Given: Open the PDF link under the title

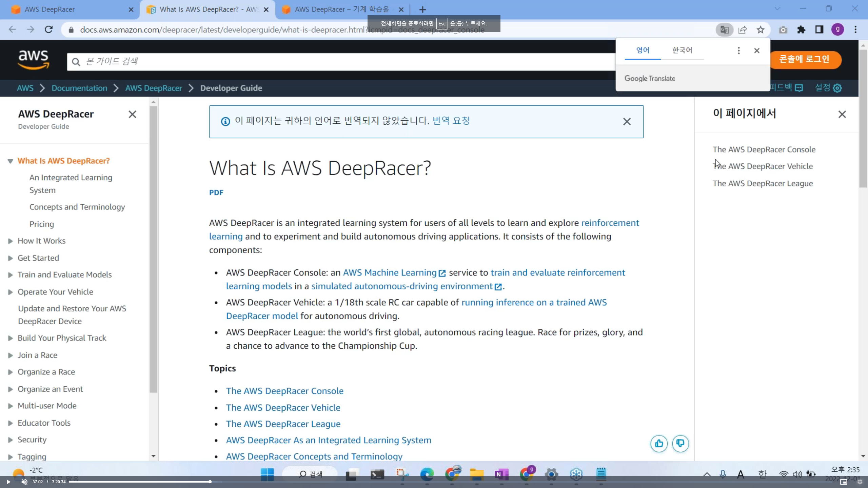Looking at the screenshot, I should click(216, 192).
